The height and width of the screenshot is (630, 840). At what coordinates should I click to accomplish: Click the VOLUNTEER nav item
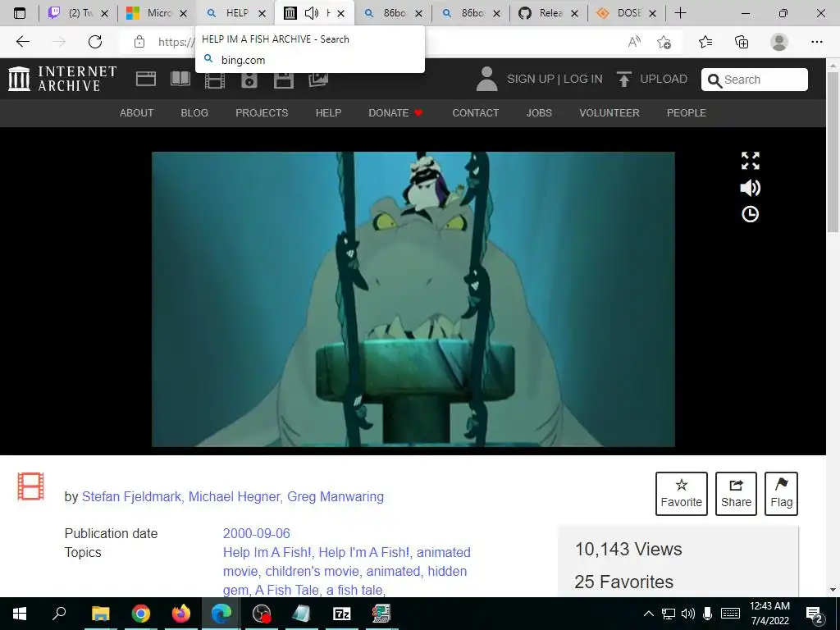pos(609,113)
